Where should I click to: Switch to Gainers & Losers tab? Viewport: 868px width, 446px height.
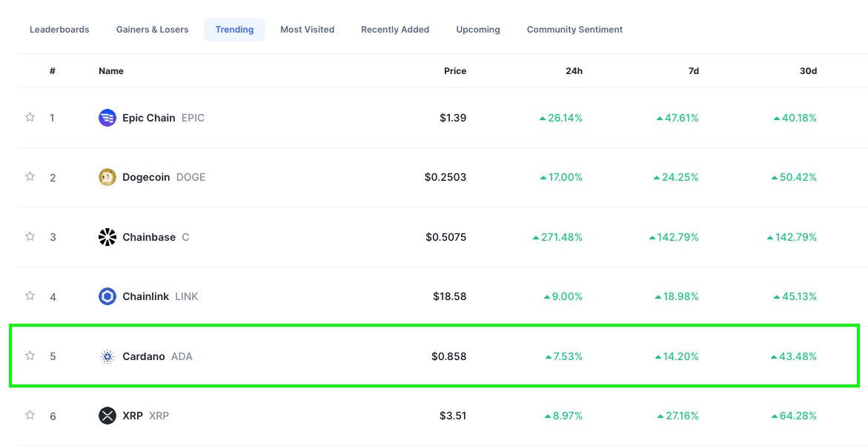(x=152, y=30)
